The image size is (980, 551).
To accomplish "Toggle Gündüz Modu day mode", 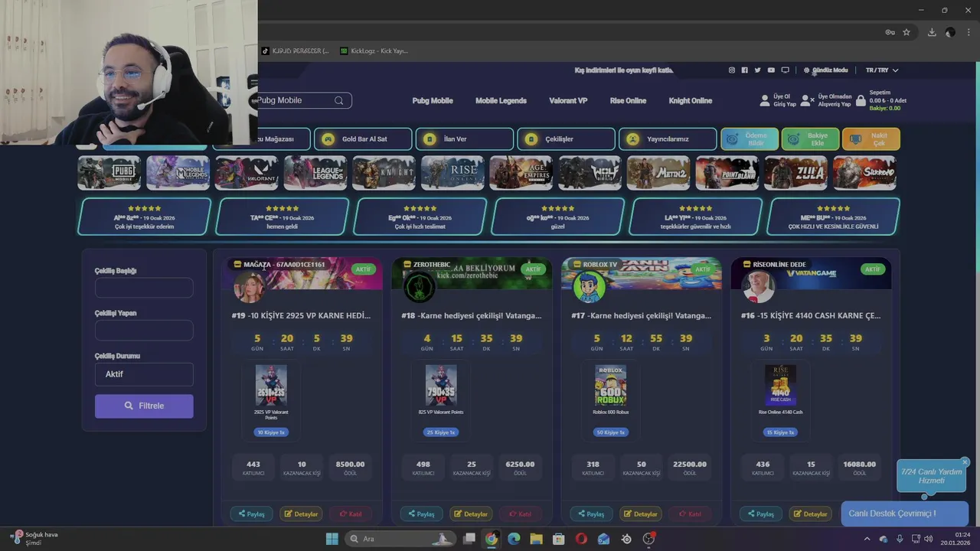I will (825, 70).
